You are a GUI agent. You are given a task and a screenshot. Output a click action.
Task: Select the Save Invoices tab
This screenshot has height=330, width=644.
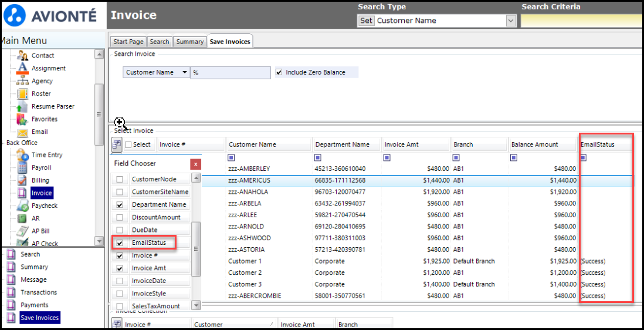click(229, 42)
